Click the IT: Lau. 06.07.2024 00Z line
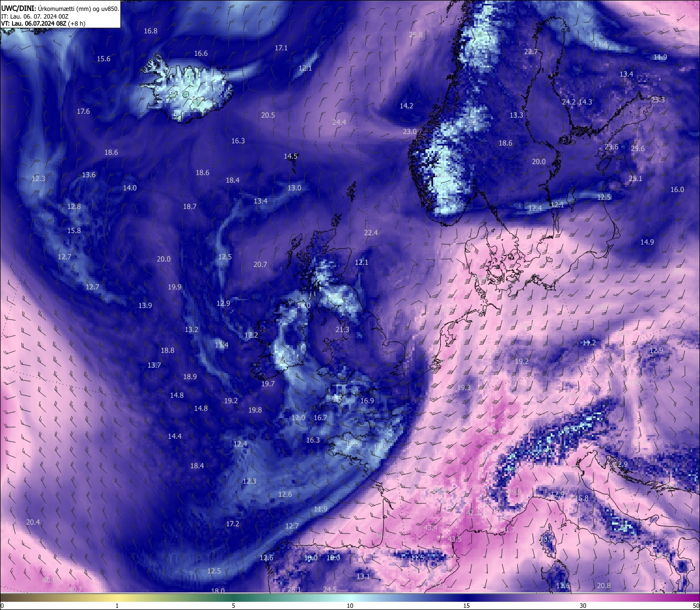Image resolution: width=700 pixels, height=610 pixels. coord(35,16)
